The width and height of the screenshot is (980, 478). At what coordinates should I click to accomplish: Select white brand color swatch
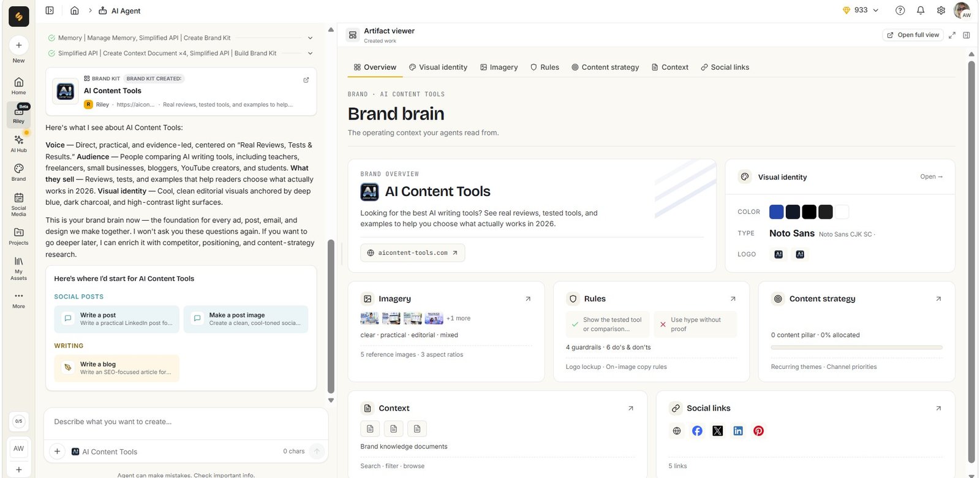(842, 212)
